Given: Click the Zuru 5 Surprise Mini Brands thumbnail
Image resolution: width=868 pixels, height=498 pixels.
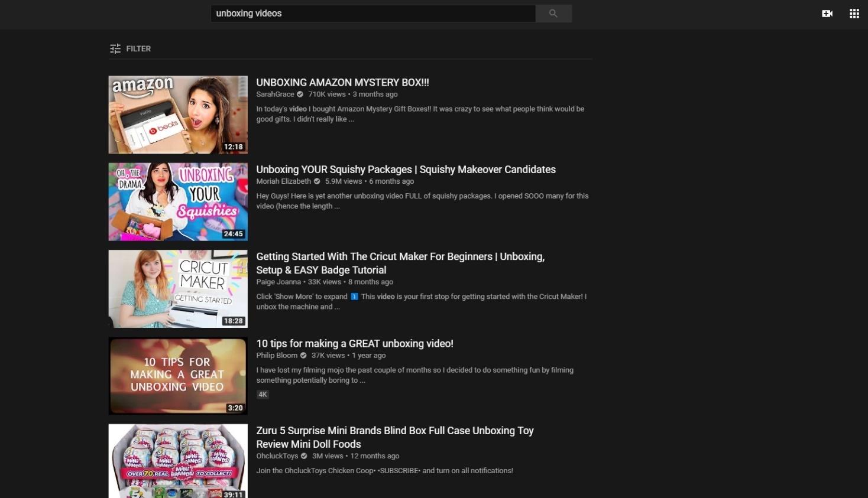Looking at the screenshot, I should click(177, 461).
